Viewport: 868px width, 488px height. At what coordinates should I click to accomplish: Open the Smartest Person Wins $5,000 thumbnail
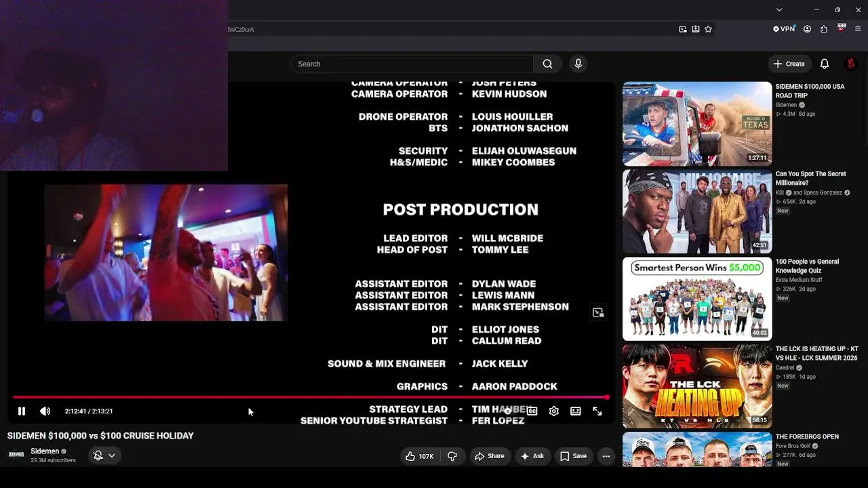click(x=697, y=299)
